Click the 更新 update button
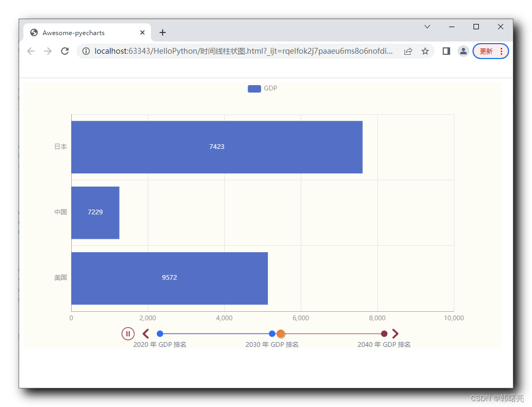 pyautogui.click(x=486, y=51)
